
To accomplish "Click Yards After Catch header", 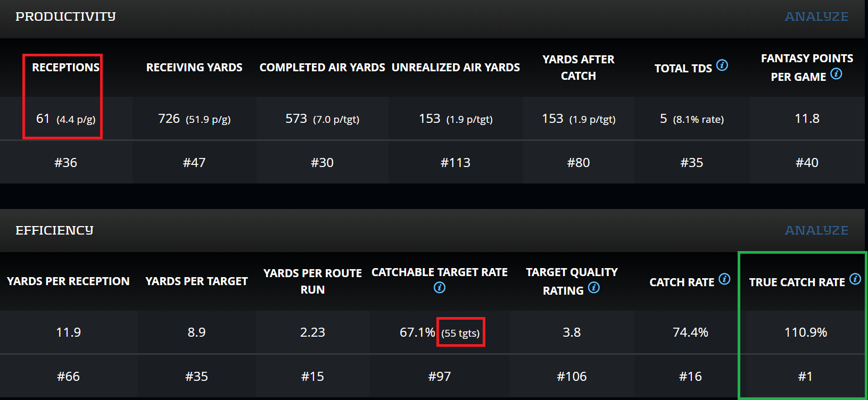I will pyautogui.click(x=578, y=68).
